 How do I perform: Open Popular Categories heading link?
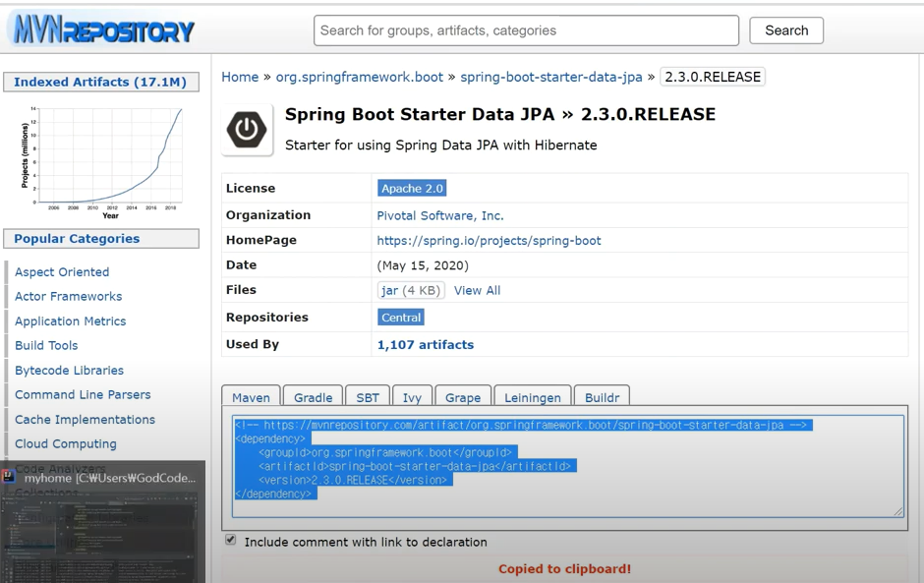point(101,239)
